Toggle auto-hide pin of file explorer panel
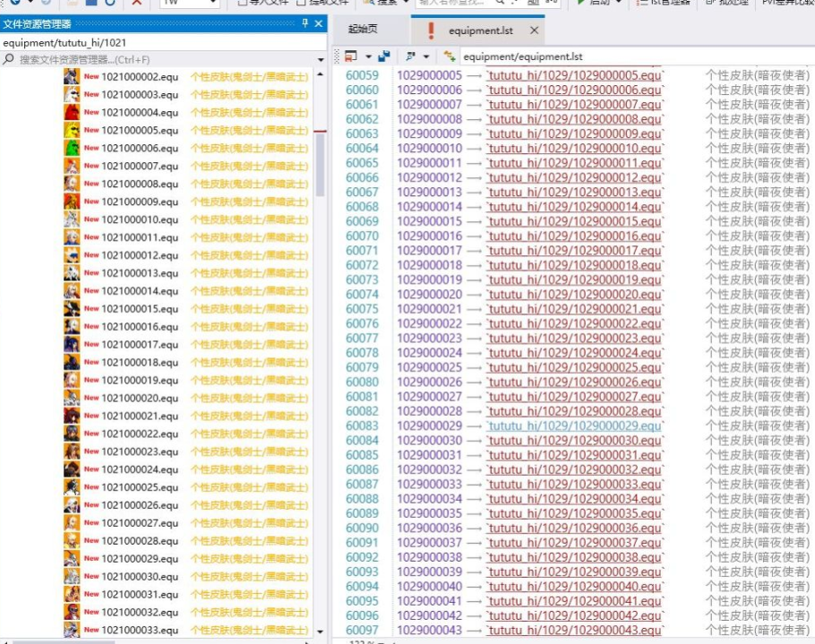The height and width of the screenshot is (644, 815). click(x=305, y=24)
